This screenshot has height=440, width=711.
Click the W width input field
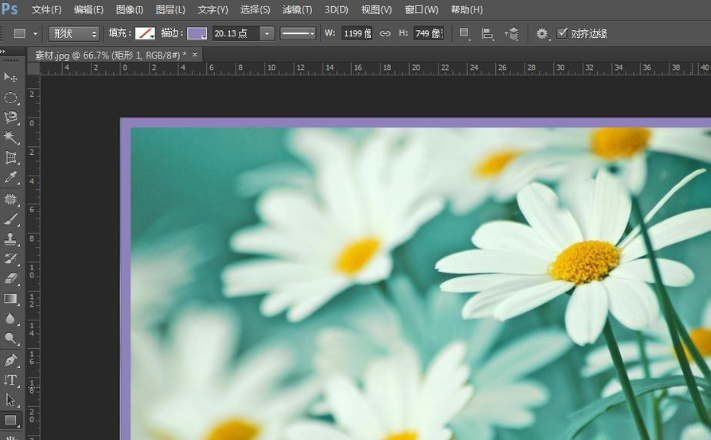point(356,33)
